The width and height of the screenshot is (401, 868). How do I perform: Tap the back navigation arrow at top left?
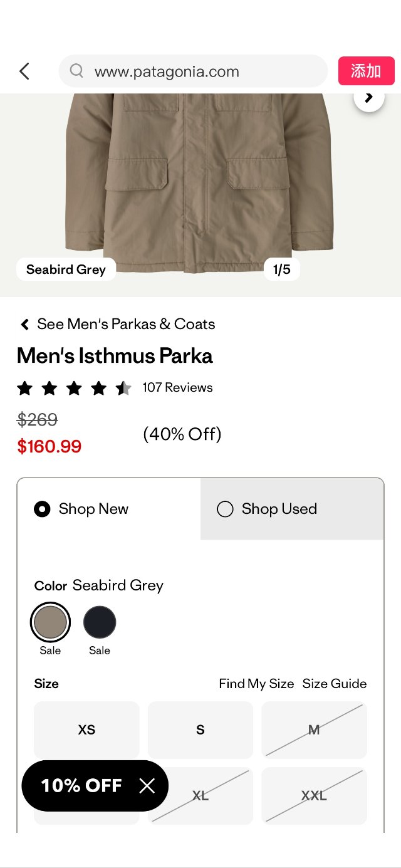pyautogui.click(x=24, y=71)
